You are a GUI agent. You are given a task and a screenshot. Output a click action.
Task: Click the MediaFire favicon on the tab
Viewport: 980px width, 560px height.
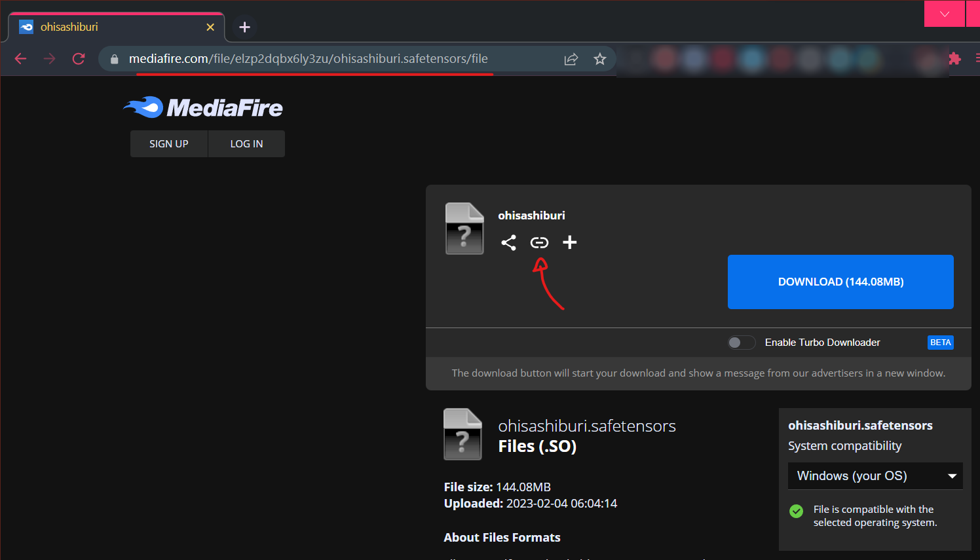click(26, 27)
